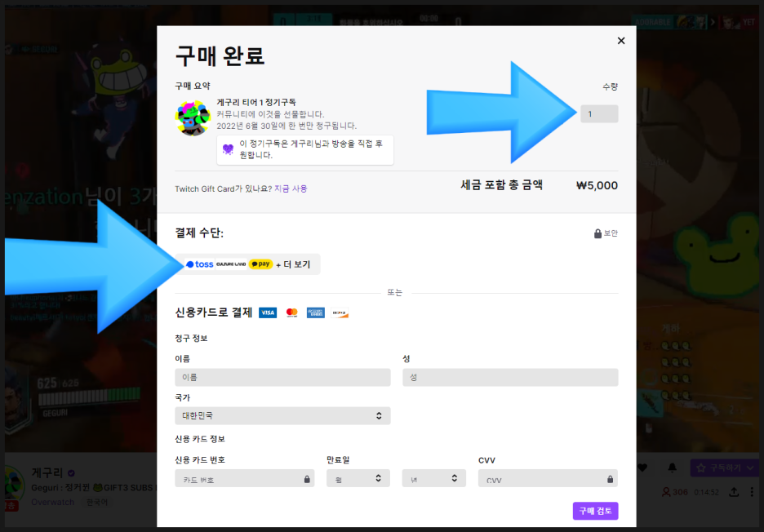764x532 pixels.
Task: Click the Mastercard icon
Action: click(x=292, y=313)
